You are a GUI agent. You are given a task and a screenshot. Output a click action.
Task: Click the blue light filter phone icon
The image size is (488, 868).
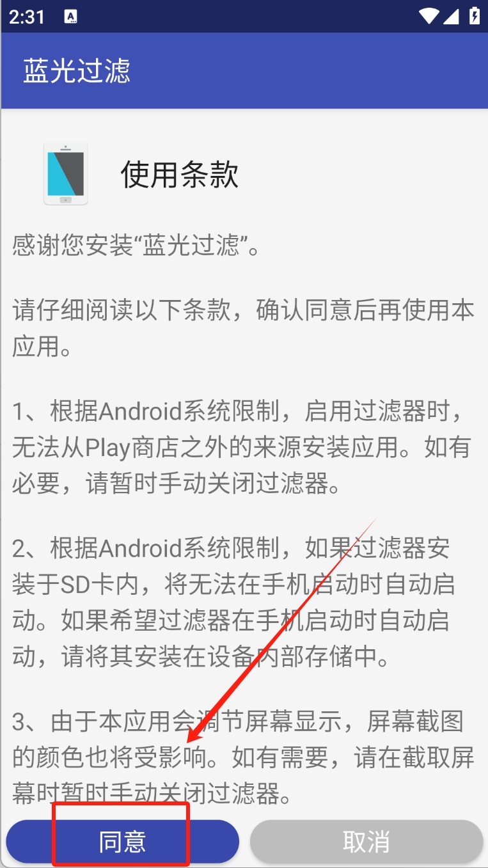point(66,174)
